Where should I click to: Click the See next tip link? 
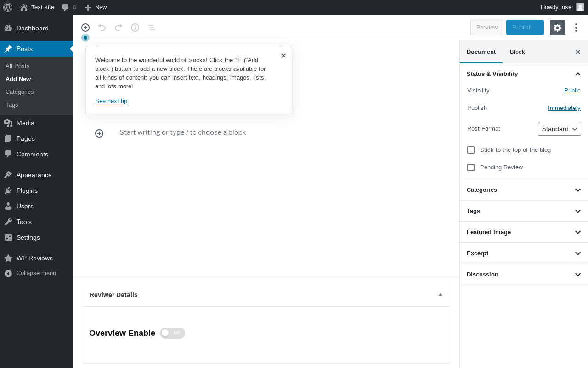[x=111, y=101]
